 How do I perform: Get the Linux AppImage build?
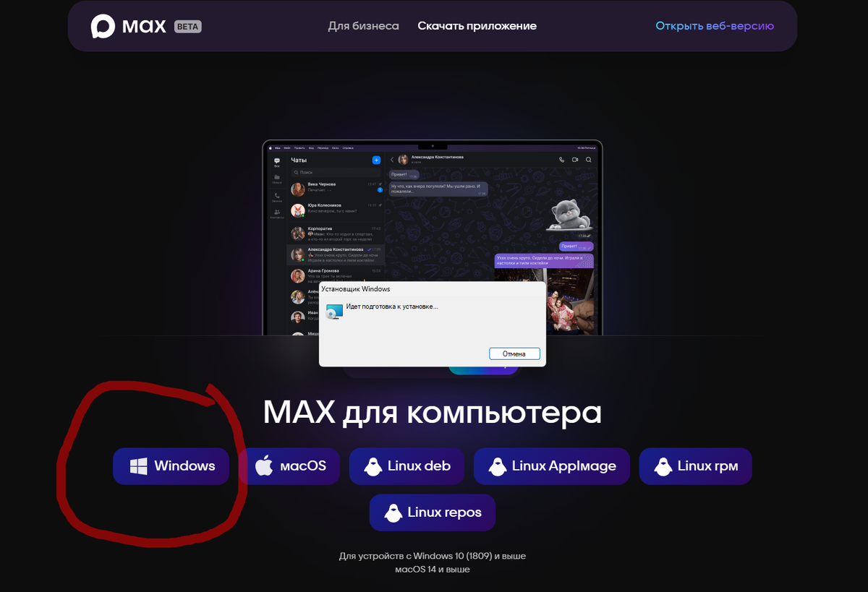coord(552,466)
